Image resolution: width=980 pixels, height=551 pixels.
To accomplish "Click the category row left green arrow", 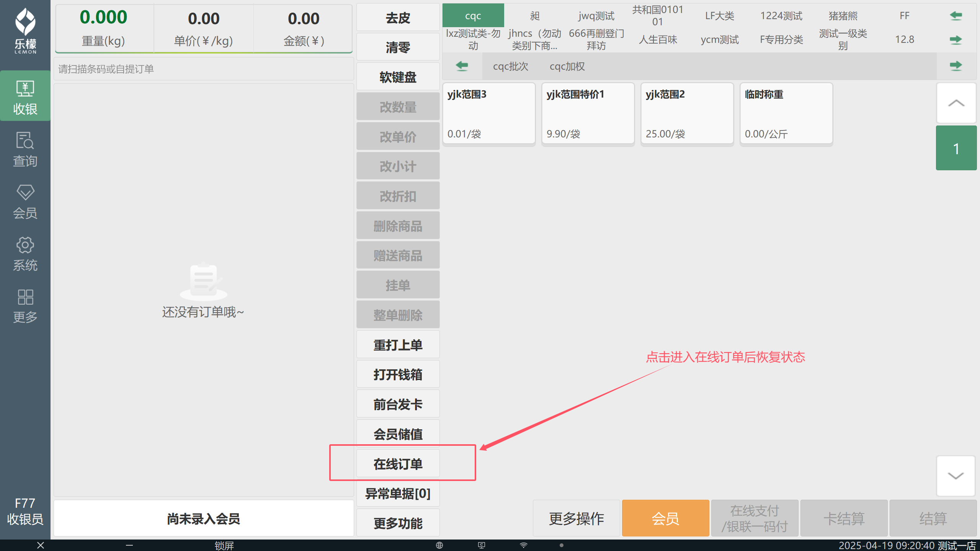I will [956, 16].
